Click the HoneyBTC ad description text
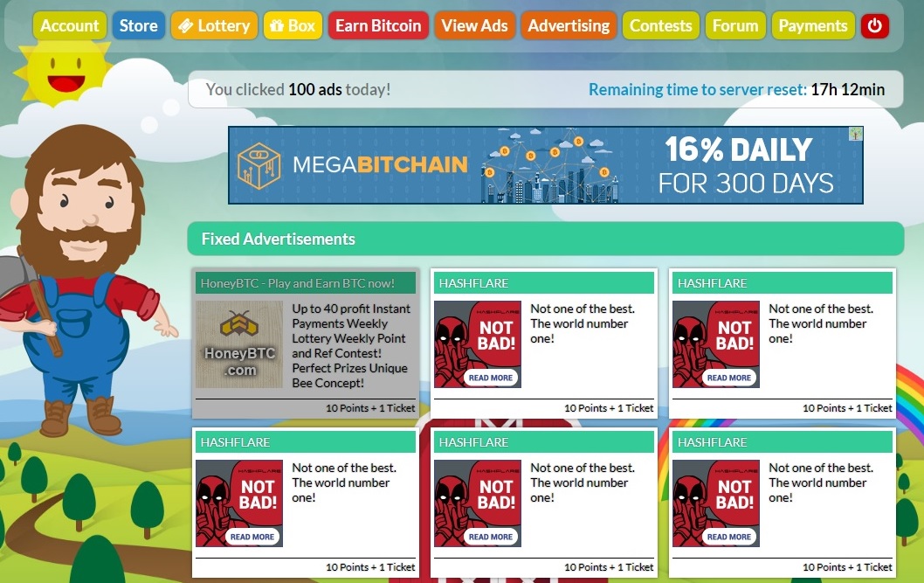This screenshot has height=583, width=924. point(350,345)
